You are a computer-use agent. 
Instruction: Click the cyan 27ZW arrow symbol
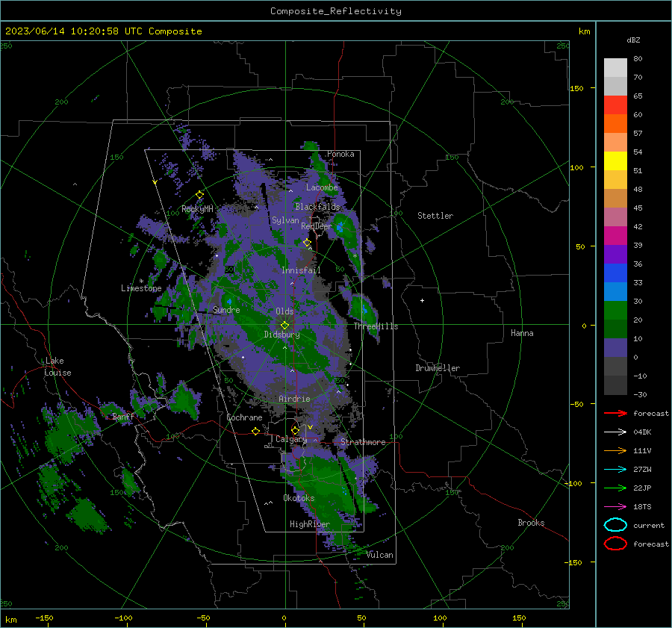coord(615,470)
